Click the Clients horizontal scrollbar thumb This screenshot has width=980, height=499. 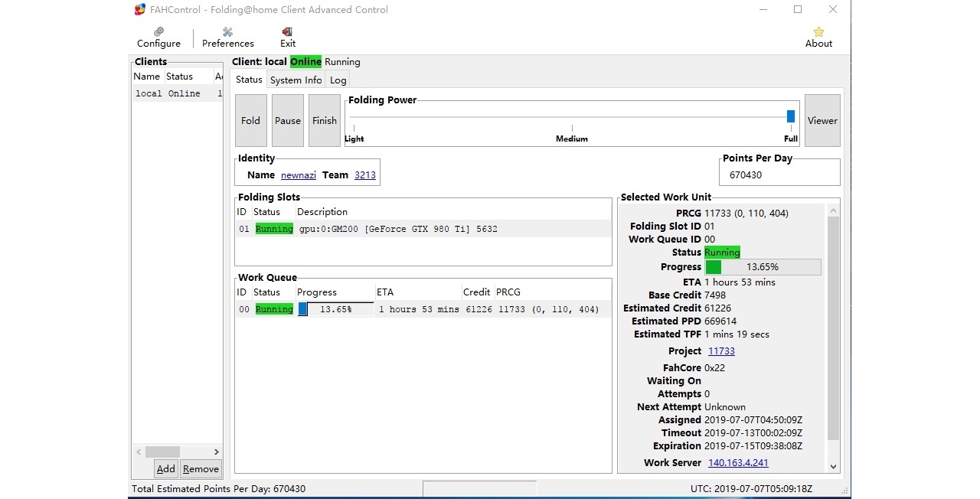[x=162, y=452]
